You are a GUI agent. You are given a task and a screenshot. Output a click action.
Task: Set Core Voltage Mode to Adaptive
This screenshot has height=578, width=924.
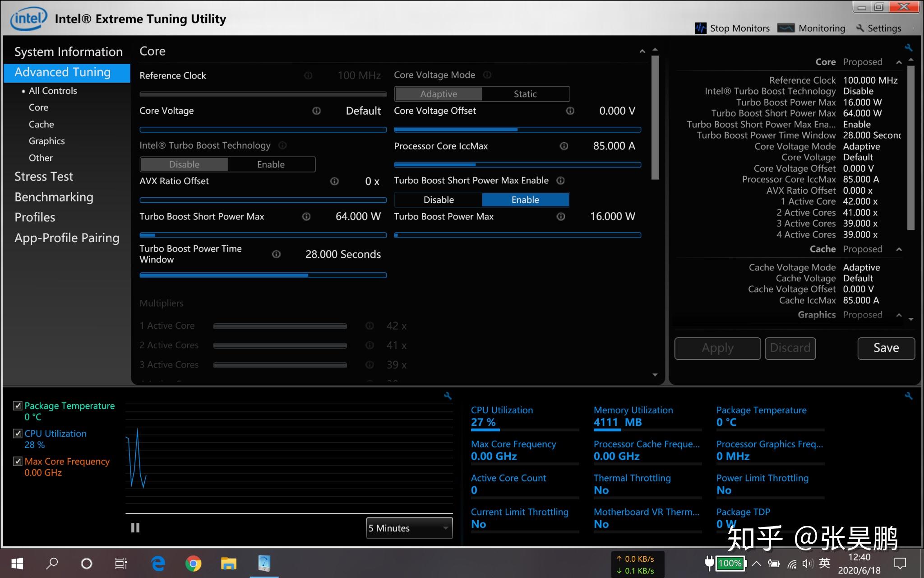click(x=439, y=94)
